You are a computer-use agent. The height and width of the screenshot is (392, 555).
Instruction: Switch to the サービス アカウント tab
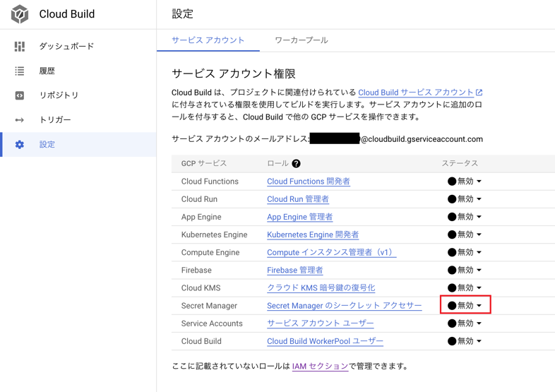click(208, 40)
